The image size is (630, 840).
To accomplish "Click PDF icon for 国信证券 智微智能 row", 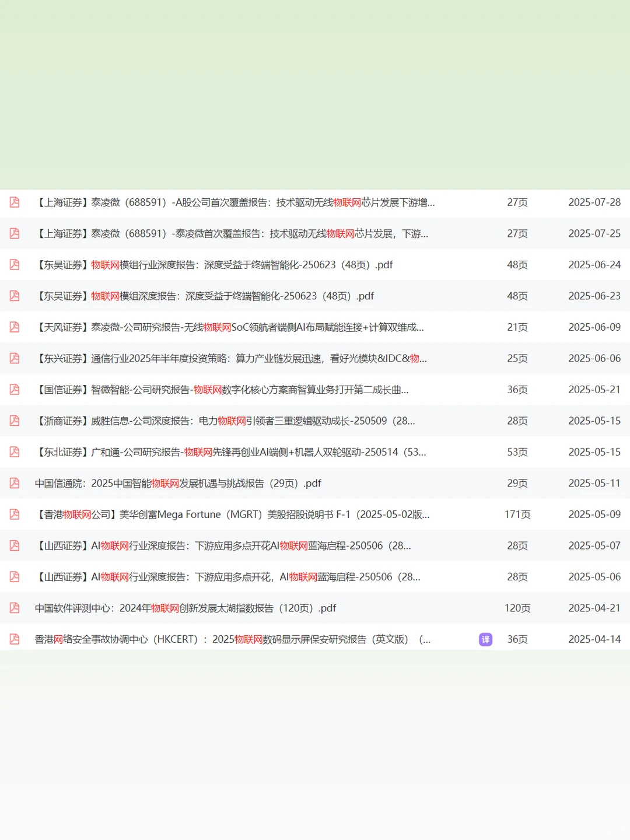I will 15,390.
